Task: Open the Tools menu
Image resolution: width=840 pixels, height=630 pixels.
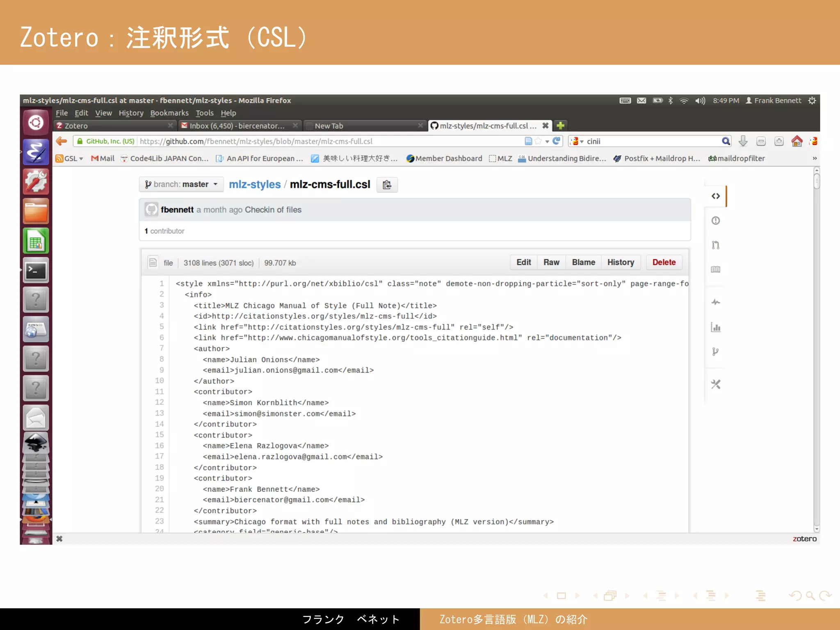Action: 204,113
